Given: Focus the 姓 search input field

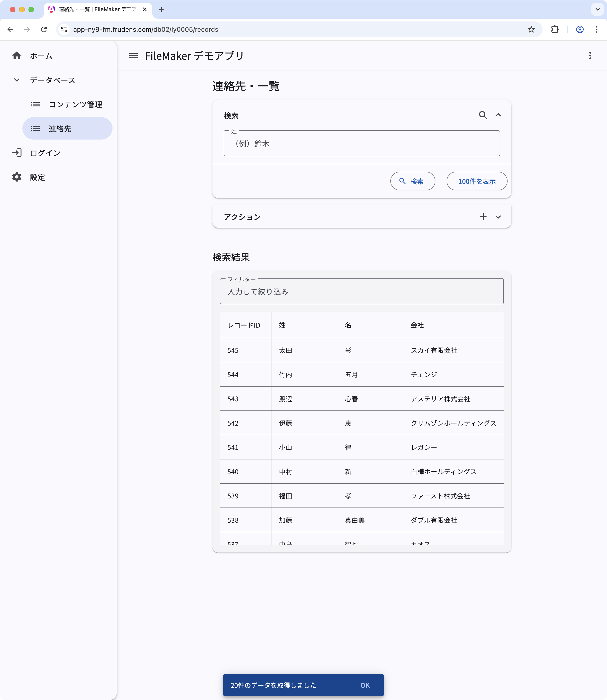Looking at the screenshot, I should 362,143.
